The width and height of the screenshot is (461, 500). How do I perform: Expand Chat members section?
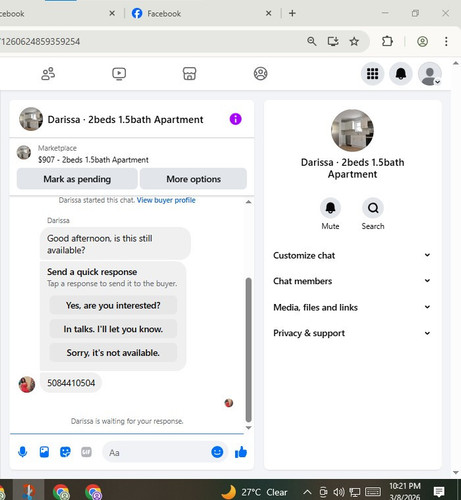pyautogui.click(x=352, y=281)
